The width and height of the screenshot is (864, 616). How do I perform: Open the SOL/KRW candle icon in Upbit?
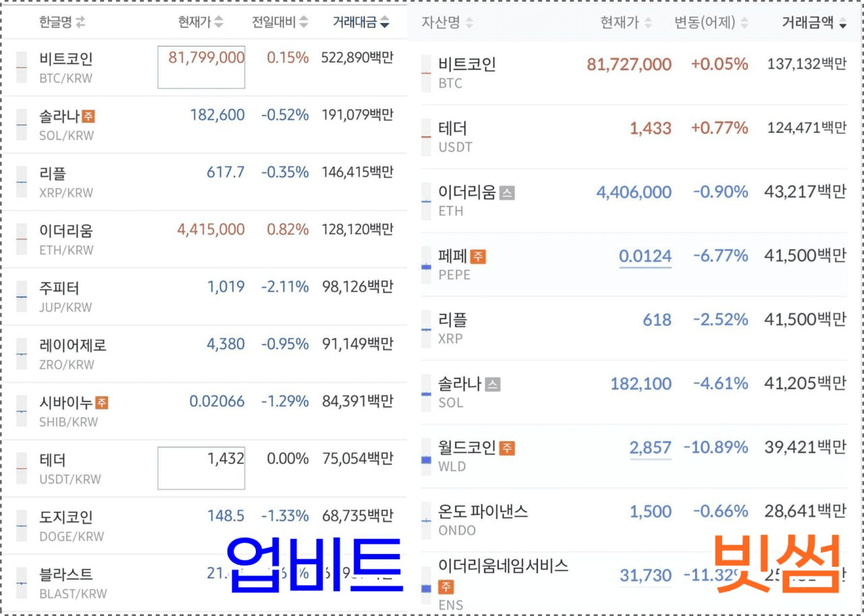point(22,125)
